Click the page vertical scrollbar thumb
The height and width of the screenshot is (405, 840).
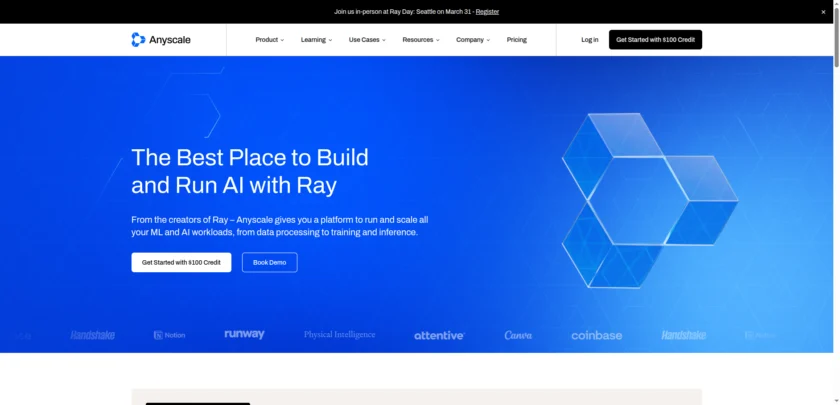point(836,39)
